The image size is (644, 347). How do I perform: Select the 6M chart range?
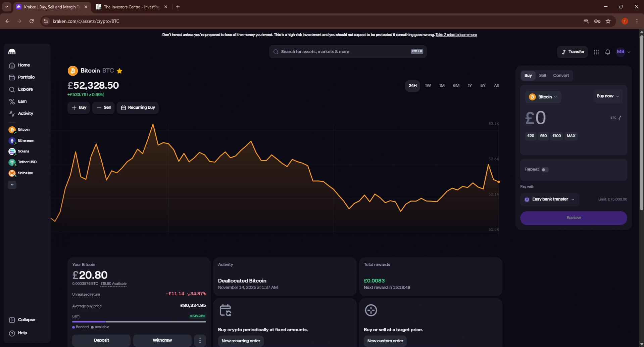[x=456, y=86]
